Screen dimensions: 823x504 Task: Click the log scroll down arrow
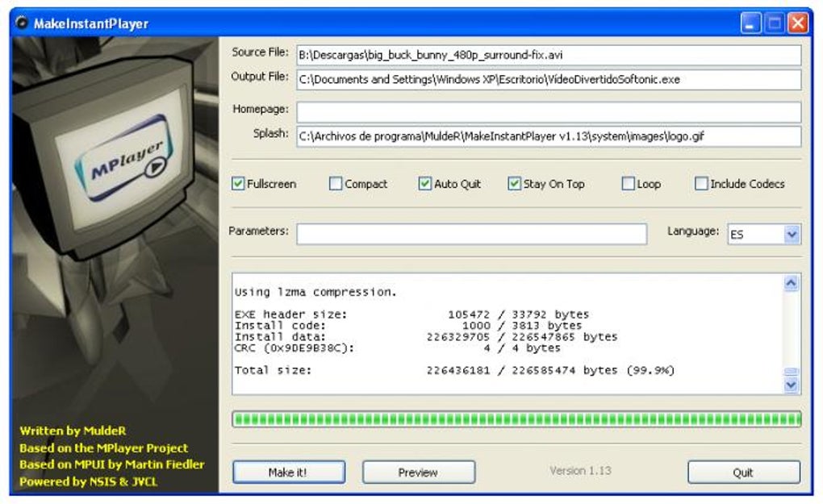(792, 385)
